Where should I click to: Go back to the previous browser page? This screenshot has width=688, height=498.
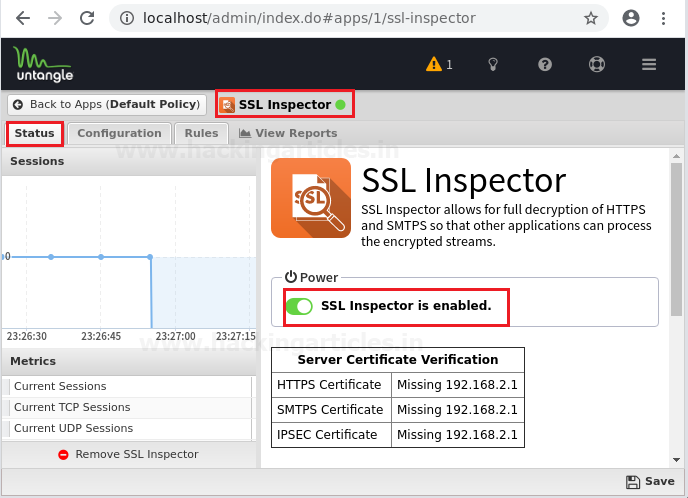tap(23, 18)
